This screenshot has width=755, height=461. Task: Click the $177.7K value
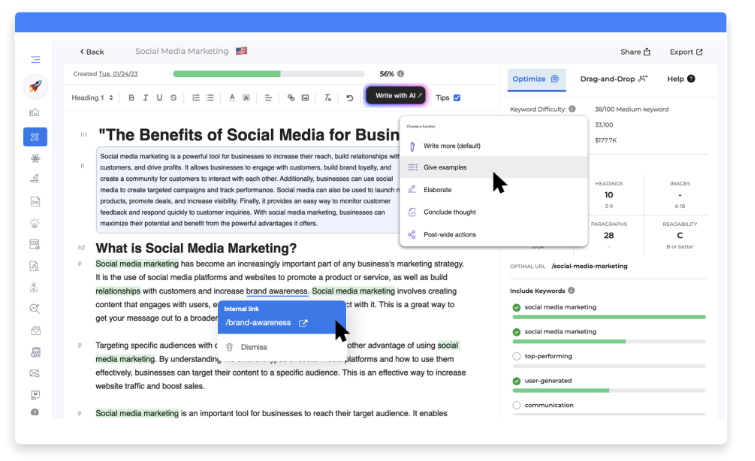coord(606,141)
